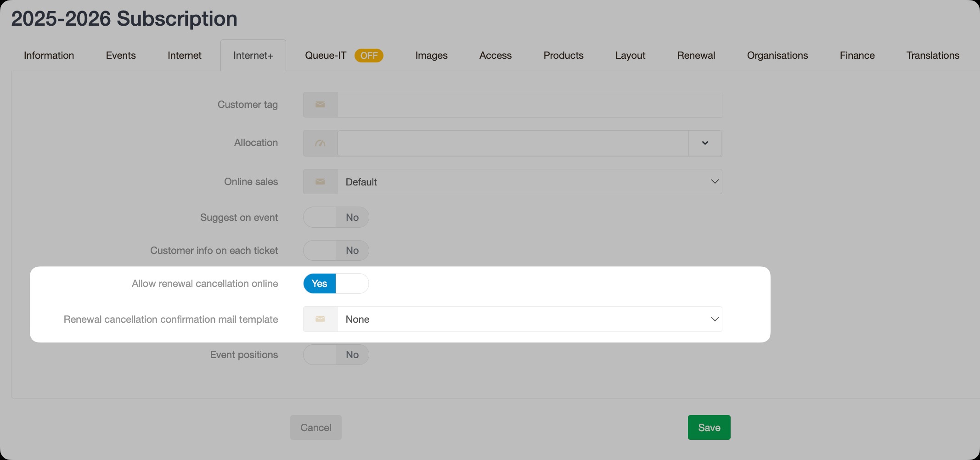Select the Internet+ tab

(253, 56)
